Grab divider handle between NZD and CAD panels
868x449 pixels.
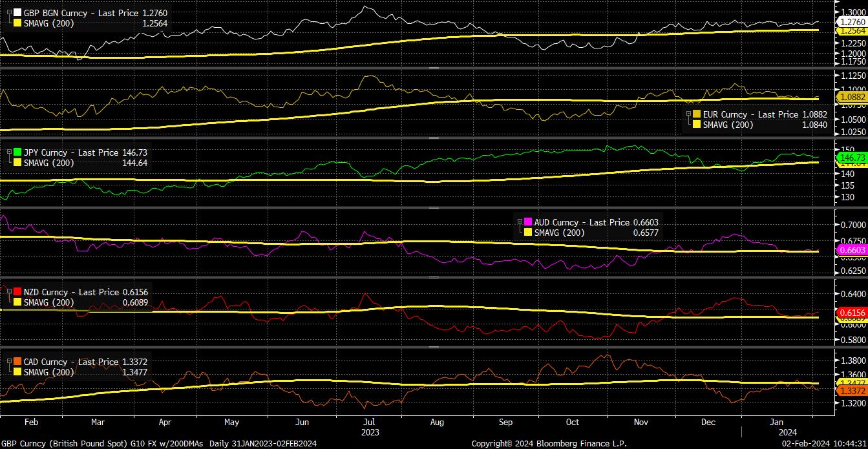[434, 348]
